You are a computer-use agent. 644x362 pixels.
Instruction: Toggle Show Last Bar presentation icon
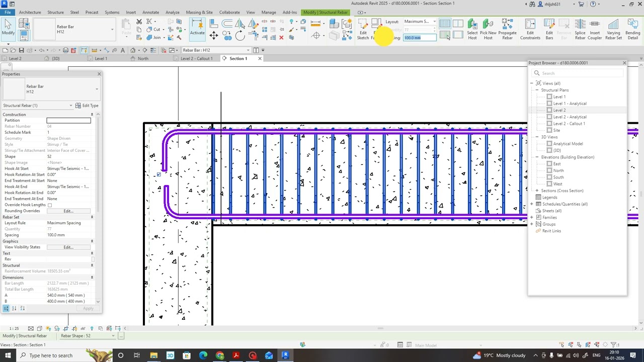tap(457, 35)
